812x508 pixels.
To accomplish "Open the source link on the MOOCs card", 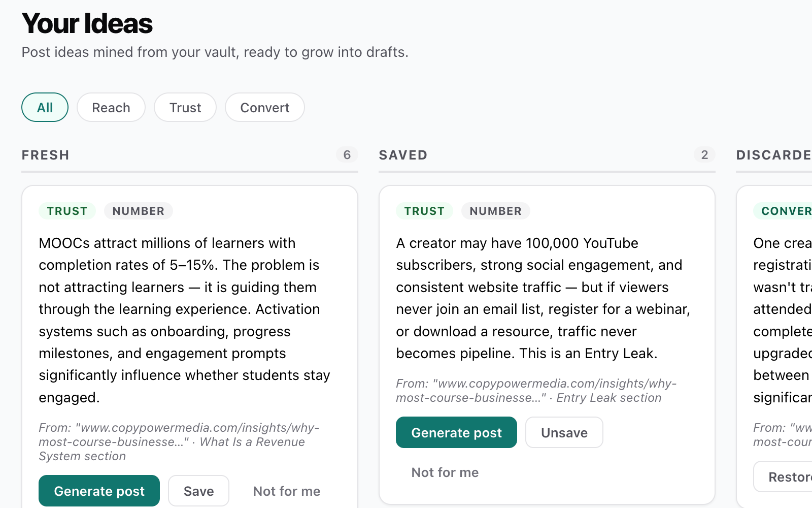I will point(179,434).
